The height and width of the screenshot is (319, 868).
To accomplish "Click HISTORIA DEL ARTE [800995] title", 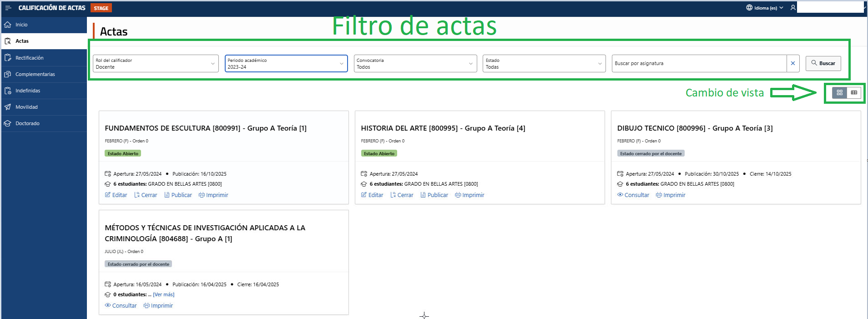I will 443,128.
